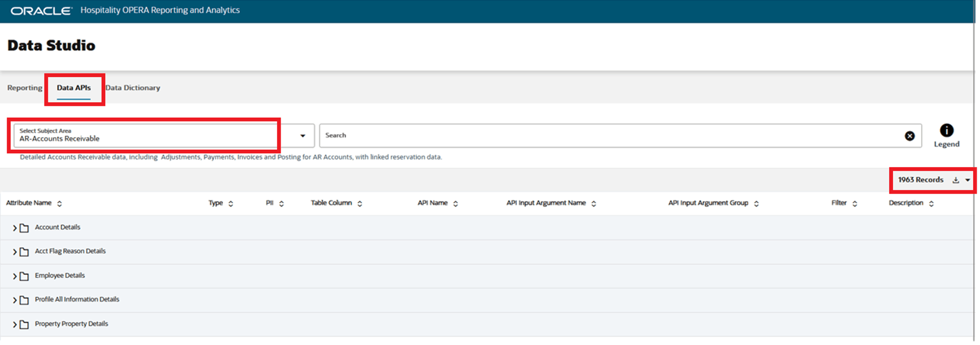Select the Account Details row label
This screenshot has height=345, width=980.
[x=57, y=227]
